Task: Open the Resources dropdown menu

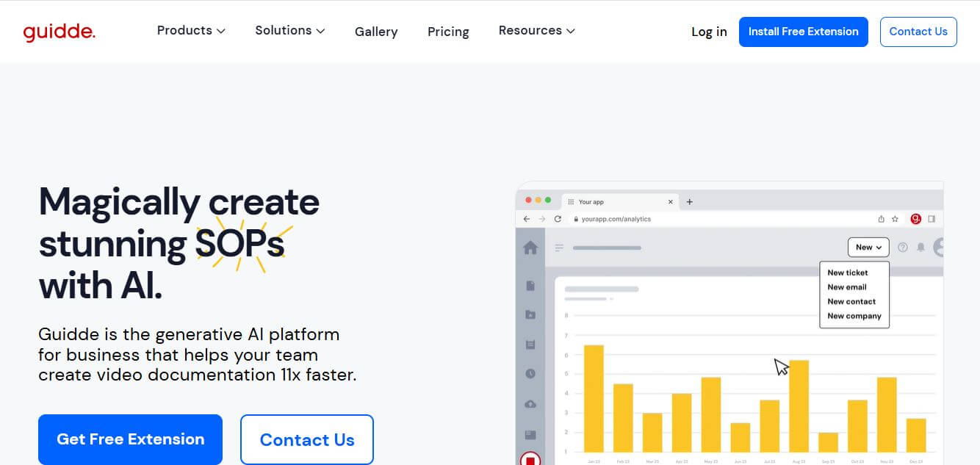Action: [x=536, y=31]
